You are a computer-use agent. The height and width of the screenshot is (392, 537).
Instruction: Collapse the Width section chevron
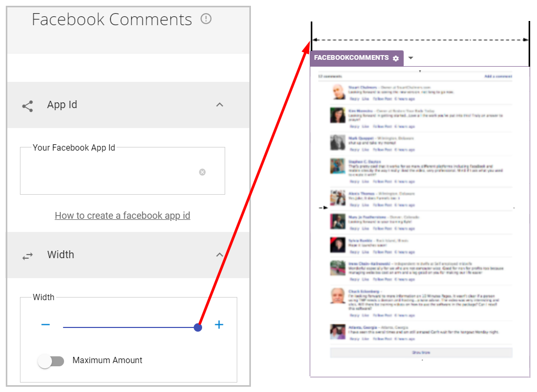coord(219,255)
